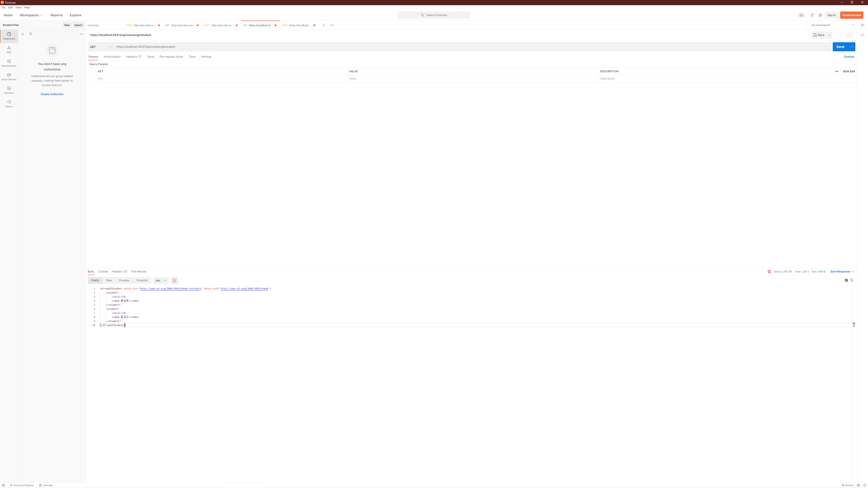
Task: Click the Create Collection link
Action: click(52, 94)
